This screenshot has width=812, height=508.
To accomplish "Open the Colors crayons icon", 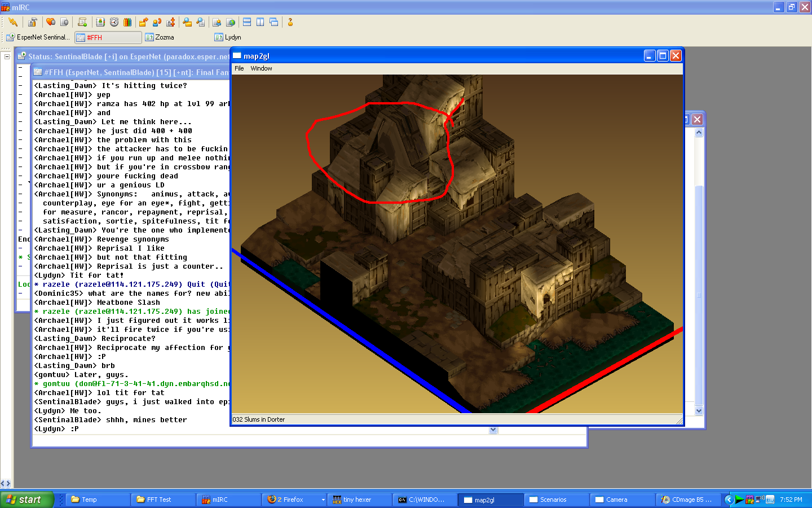I will pyautogui.click(x=127, y=22).
